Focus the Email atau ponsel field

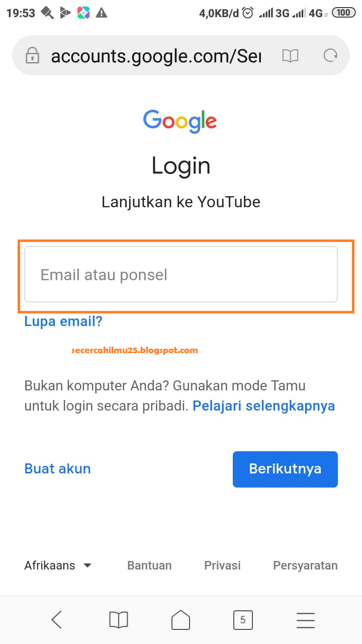[x=181, y=274]
